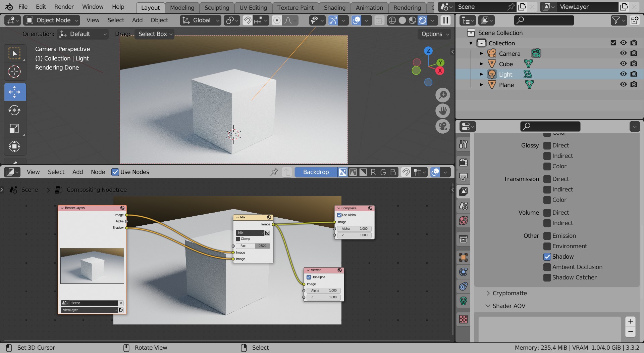Hide the Plane in viewport via eye icon
This screenshot has height=353, width=644.
coord(623,85)
